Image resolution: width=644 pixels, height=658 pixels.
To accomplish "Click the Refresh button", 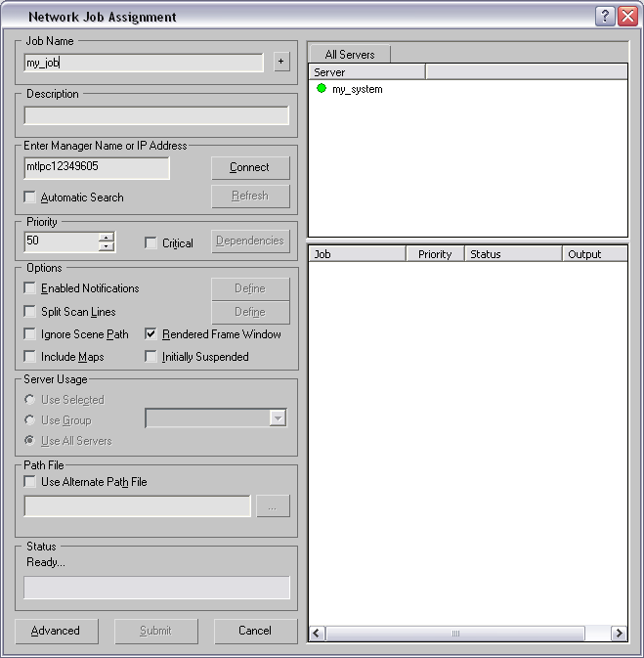I will pos(250,196).
